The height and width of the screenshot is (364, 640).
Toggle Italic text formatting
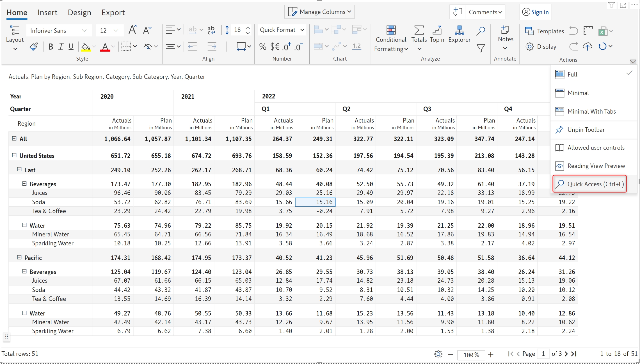point(61,47)
